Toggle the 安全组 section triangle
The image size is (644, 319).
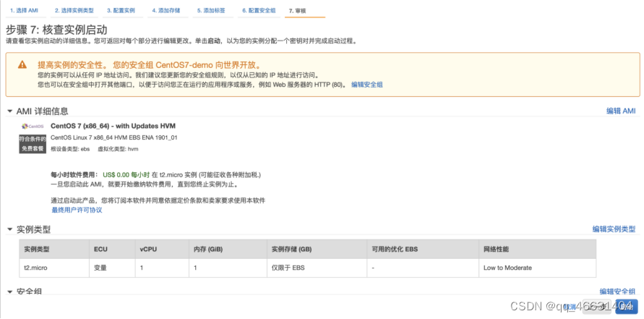[9, 292]
